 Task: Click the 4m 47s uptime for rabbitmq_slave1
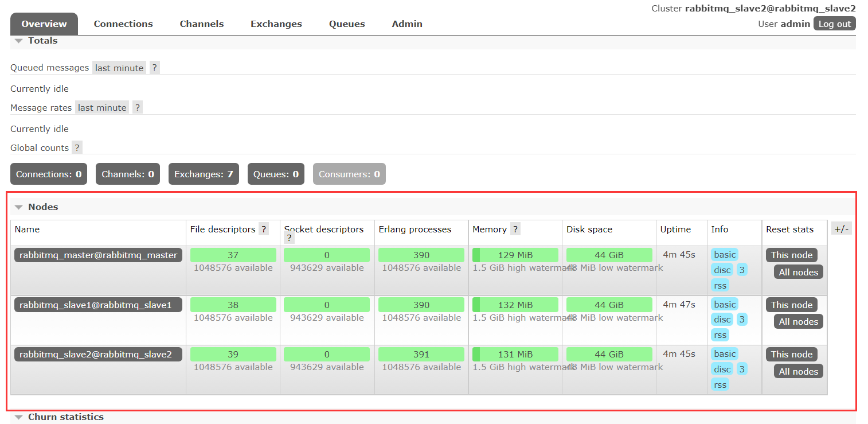679,304
